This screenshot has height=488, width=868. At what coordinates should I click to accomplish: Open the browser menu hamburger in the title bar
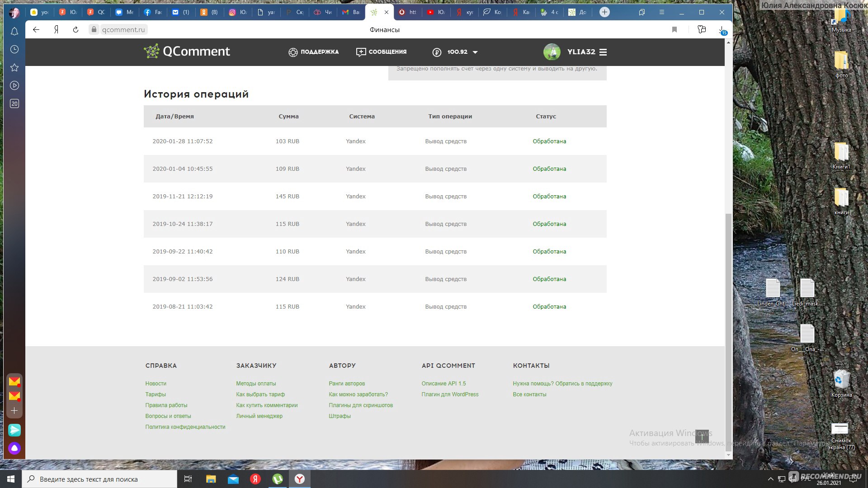click(661, 12)
